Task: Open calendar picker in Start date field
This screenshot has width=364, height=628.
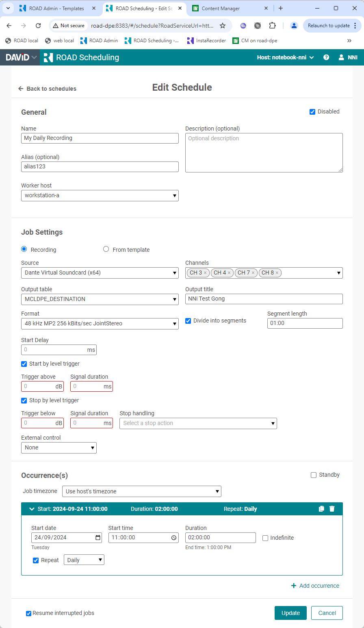Action: point(98,538)
